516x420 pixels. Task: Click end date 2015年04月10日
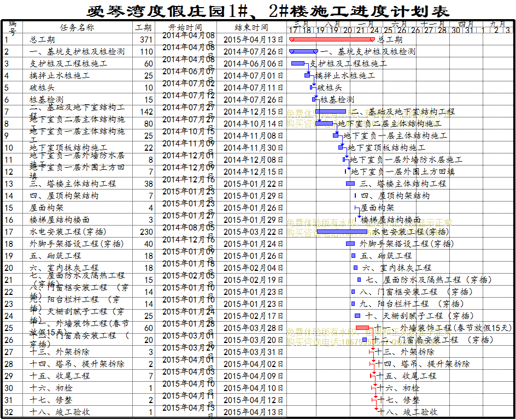(x=253, y=388)
